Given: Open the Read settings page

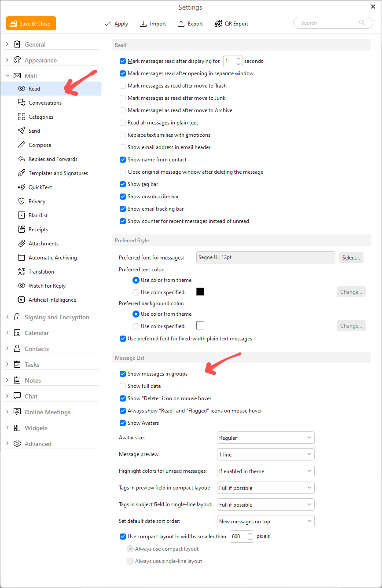Looking at the screenshot, I should coord(51,88).
